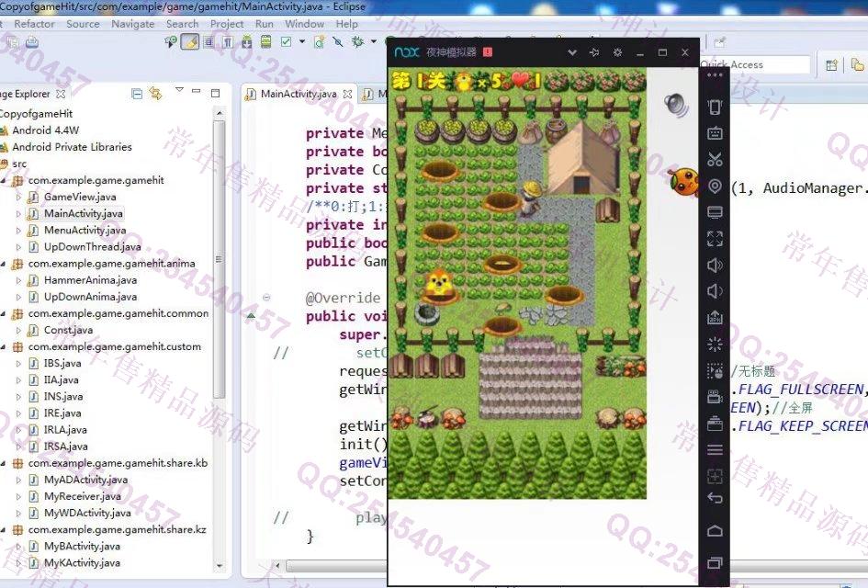Viewport: 868px width, 588px height.
Task: Expand MenuActivity.java tree node arrow
Action: coord(18,231)
